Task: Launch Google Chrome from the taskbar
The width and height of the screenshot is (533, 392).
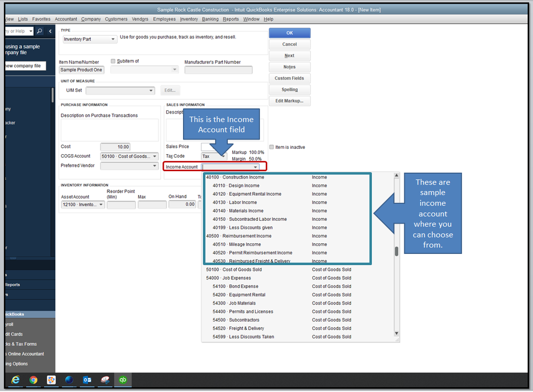Action: tap(33, 380)
